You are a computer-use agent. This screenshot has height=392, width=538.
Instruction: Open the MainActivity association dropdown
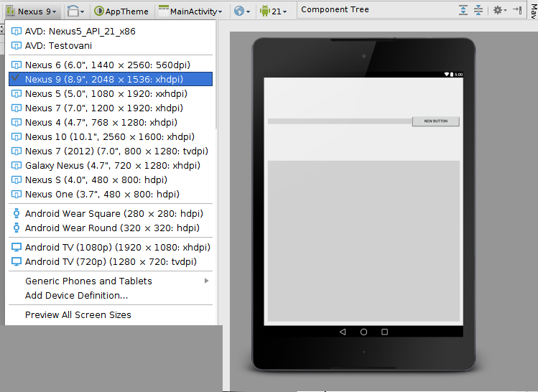(190, 11)
